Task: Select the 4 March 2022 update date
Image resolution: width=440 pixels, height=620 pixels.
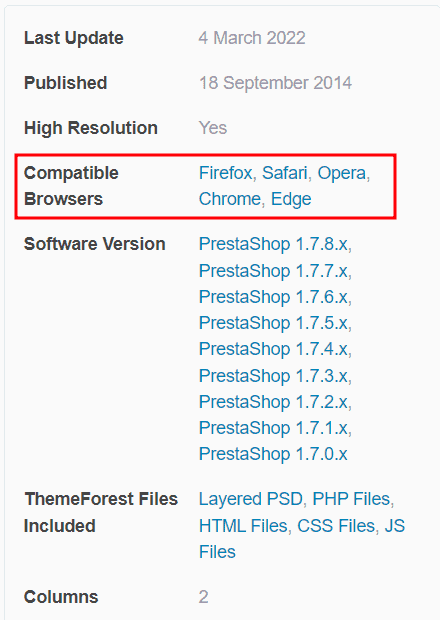Action: tap(252, 38)
